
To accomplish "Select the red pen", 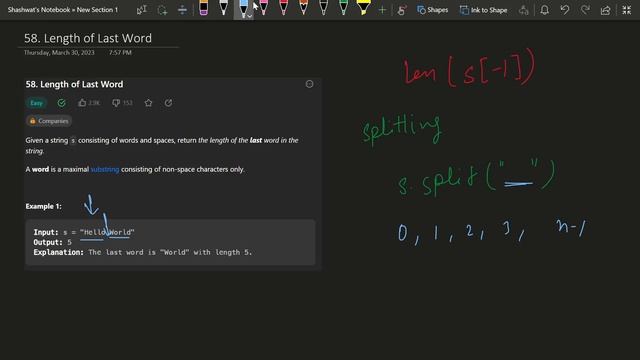I will point(284,8).
